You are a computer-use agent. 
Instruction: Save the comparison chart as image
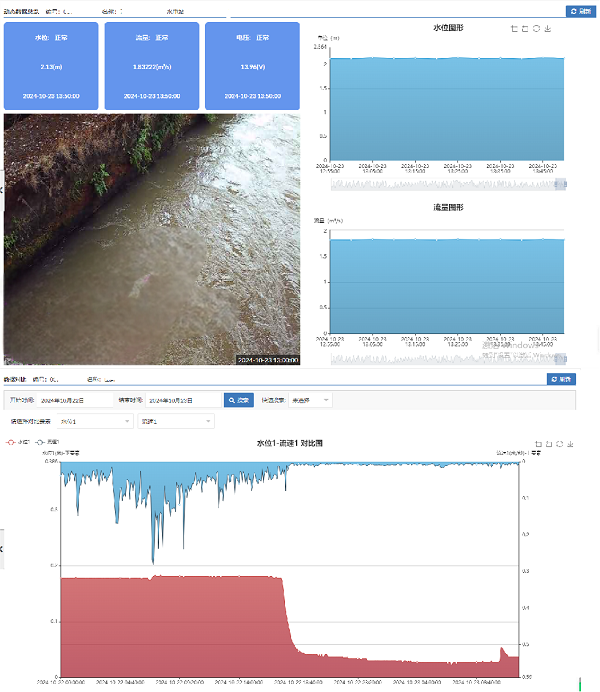pyautogui.click(x=572, y=442)
